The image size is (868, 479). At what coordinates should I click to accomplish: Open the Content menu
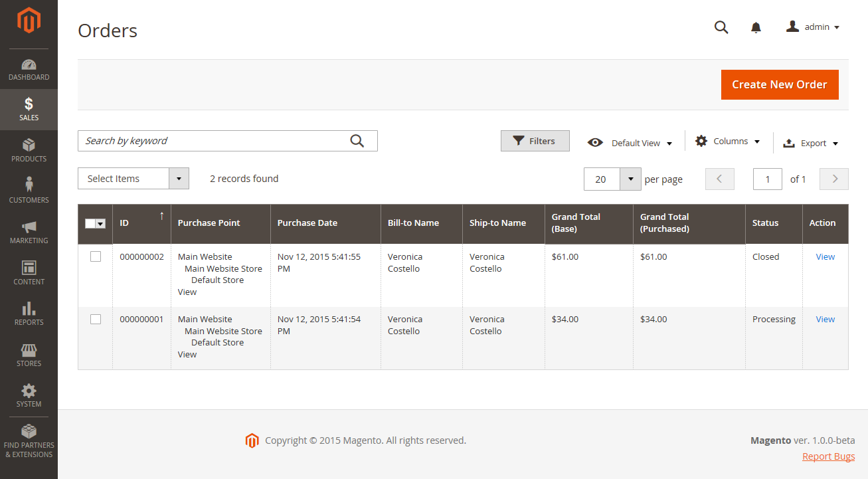[29, 273]
